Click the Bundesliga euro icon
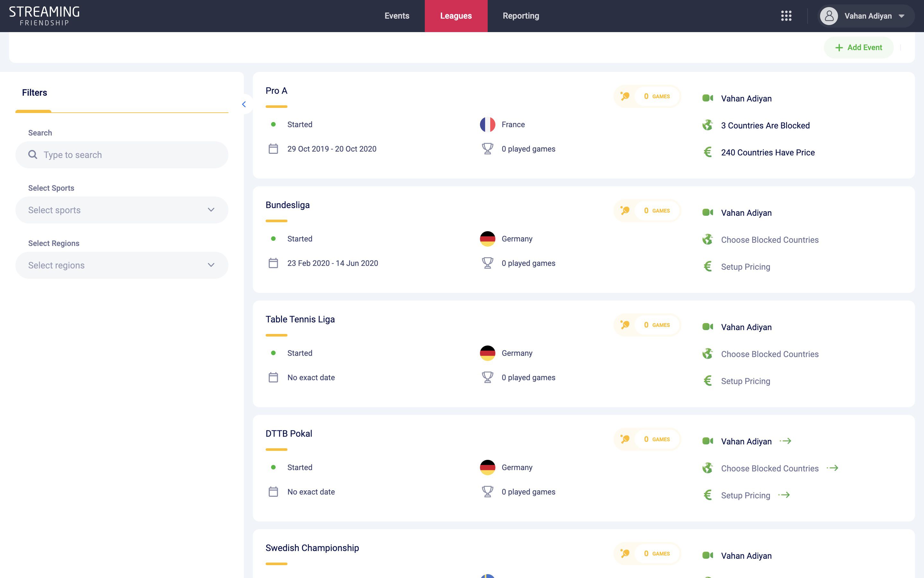The image size is (924, 578). pos(707,267)
